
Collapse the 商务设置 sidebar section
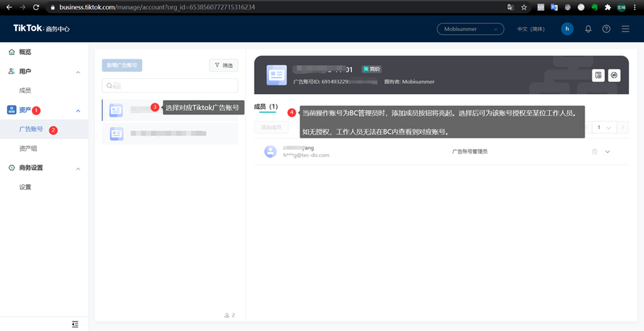pyautogui.click(x=78, y=168)
